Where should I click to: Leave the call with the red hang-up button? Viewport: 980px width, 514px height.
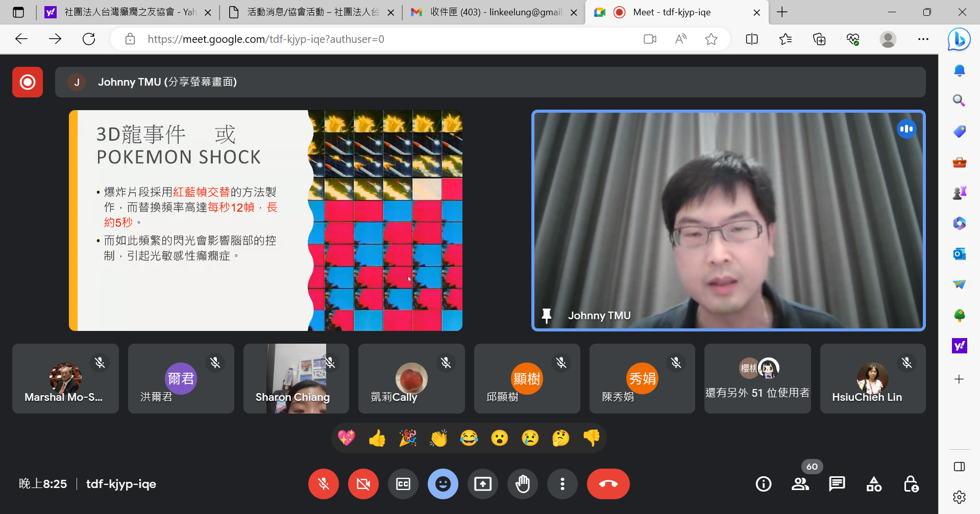click(x=608, y=484)
